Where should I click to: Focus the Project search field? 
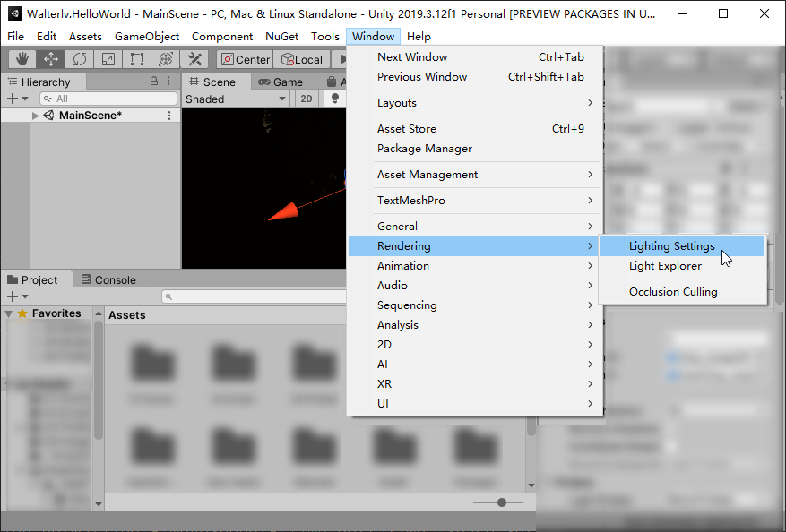click(255, 296)
